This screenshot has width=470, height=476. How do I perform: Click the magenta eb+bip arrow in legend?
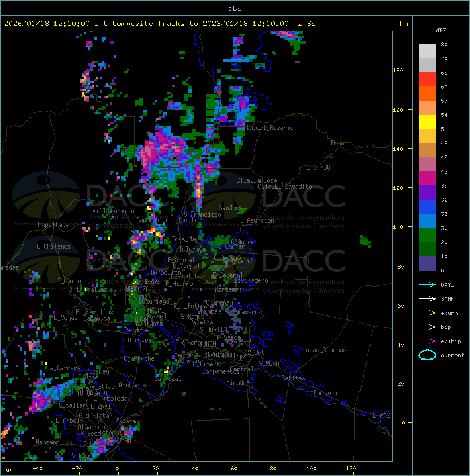pyautogui.click(x=427, y=341)
